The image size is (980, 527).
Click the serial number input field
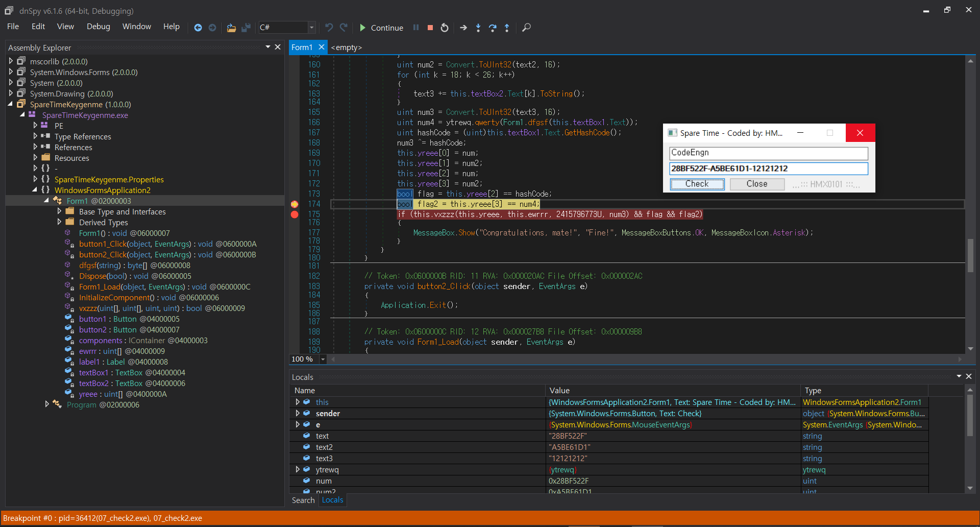pos(768,169)
